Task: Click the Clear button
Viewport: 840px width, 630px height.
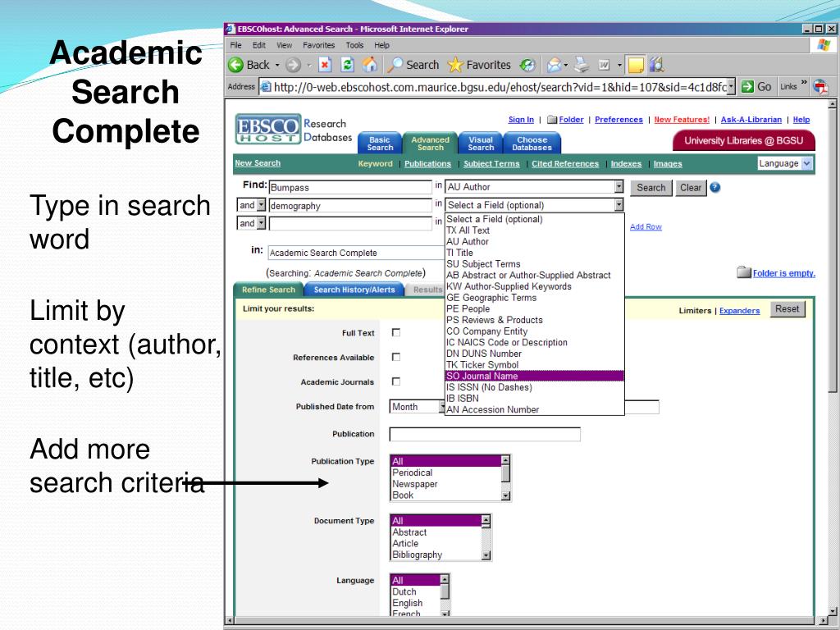Action: point(691,188)
